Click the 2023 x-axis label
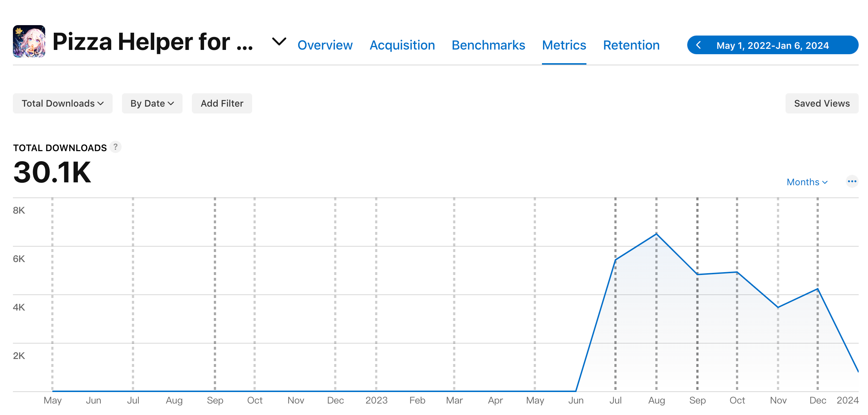This screenshot has width=868, height=415. (376, 400)
